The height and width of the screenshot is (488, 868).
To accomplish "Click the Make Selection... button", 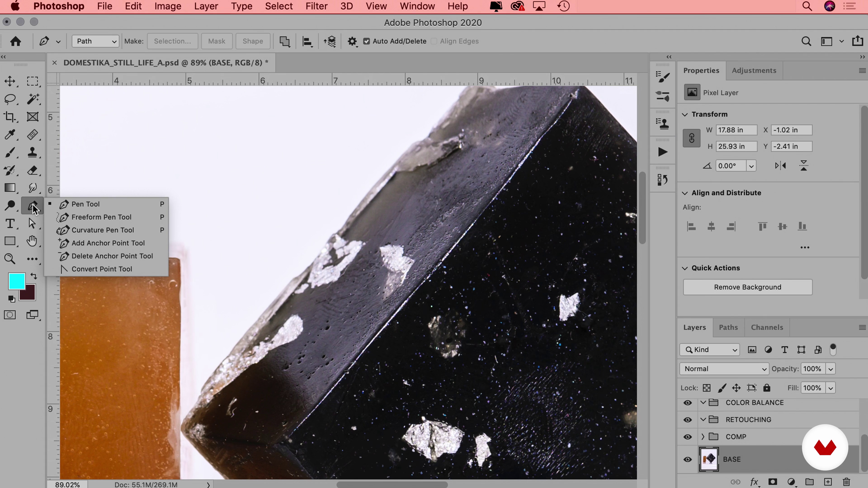I will pyautogui.click(x=172, y=41).
